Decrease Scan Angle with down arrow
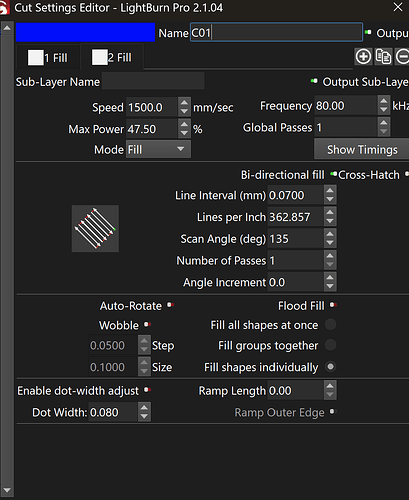 [x=330, y=243]
